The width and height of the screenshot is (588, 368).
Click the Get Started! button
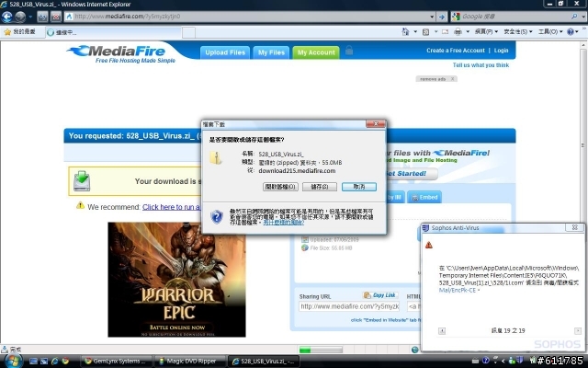(x=411, y=174)
